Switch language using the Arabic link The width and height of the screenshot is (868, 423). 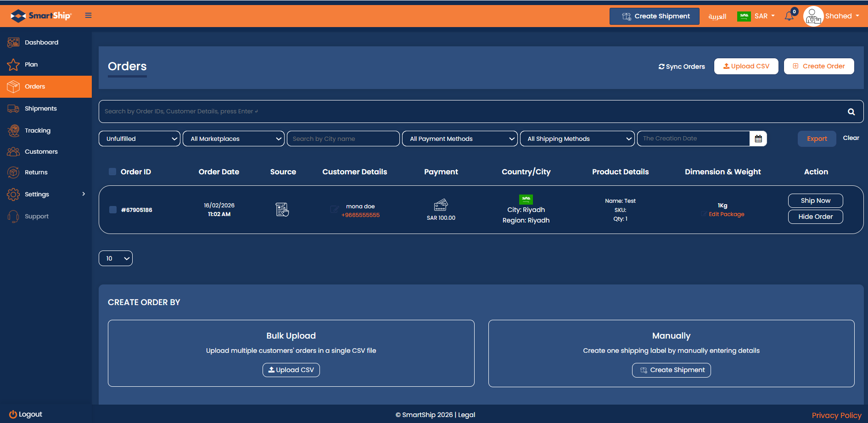point(717,16)
